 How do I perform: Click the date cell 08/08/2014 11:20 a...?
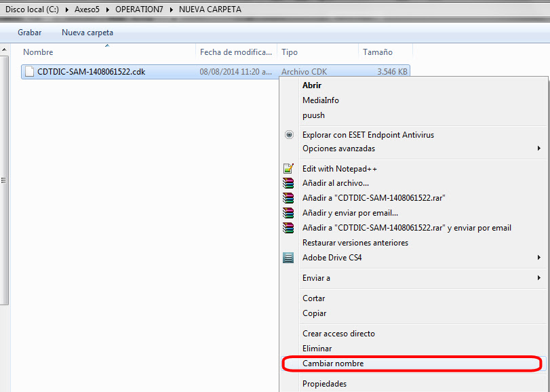[236, 72]
